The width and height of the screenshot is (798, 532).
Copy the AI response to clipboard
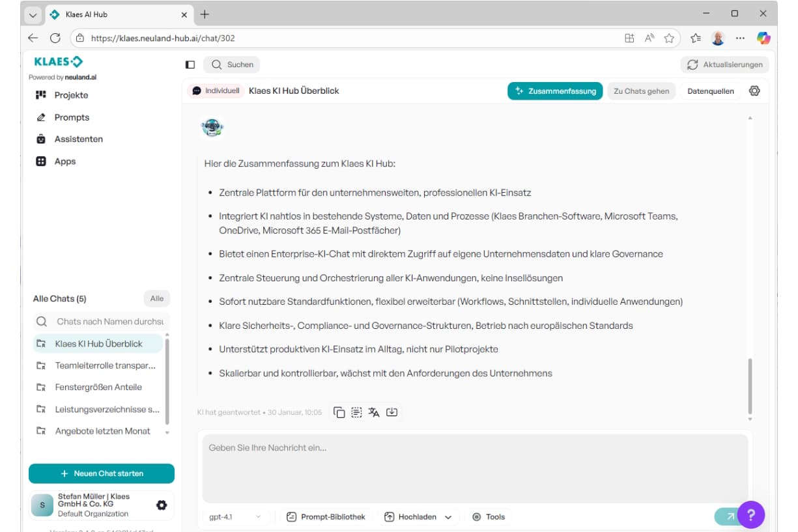[339, 412]
